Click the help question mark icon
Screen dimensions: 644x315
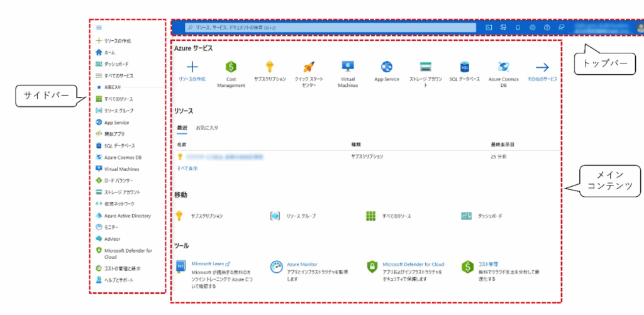click(547, 28)
